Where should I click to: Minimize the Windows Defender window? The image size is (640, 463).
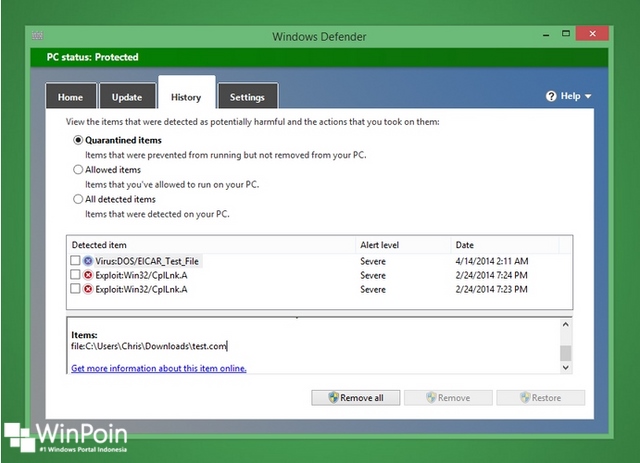pyautogui.click(x=546, y=35)
